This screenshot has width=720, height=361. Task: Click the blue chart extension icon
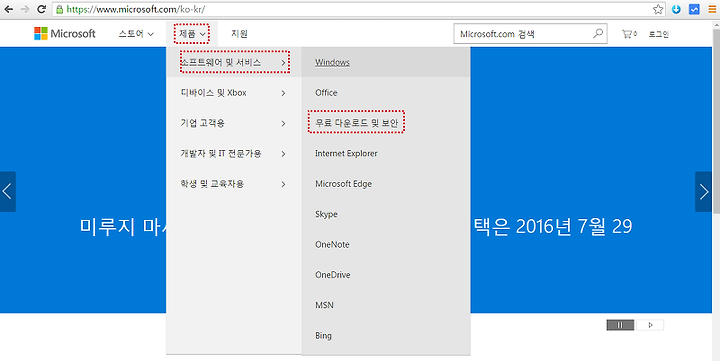[x=694, y=9]
